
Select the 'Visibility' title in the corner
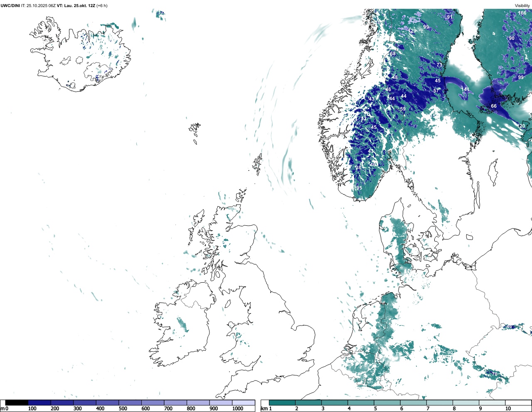[x=522, y=5]
